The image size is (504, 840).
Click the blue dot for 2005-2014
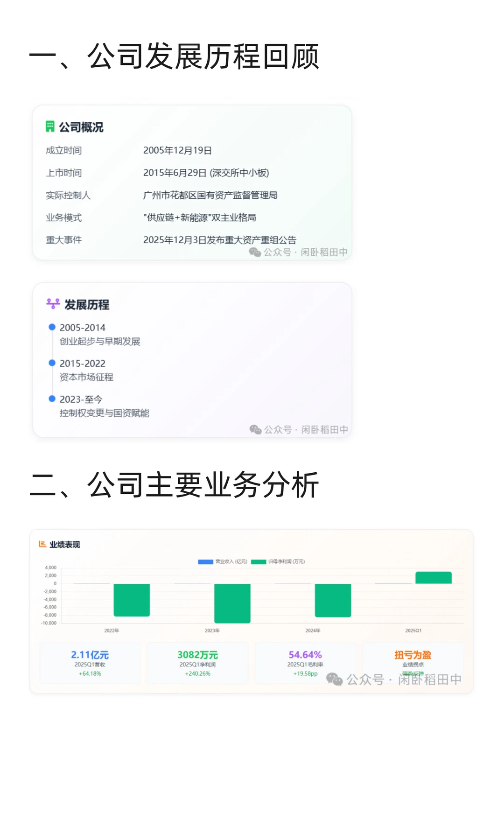[52, 327]
